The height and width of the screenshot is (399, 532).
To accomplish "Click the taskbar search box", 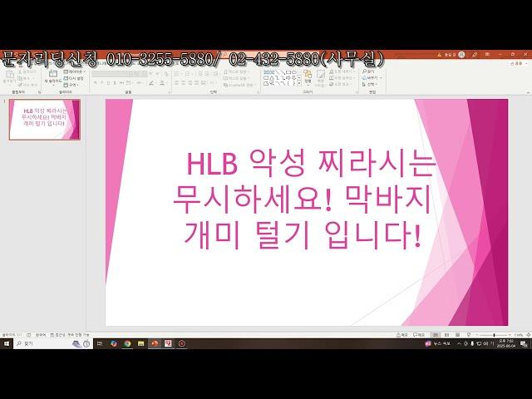I will pyautogui.click(x=53, y=343).
